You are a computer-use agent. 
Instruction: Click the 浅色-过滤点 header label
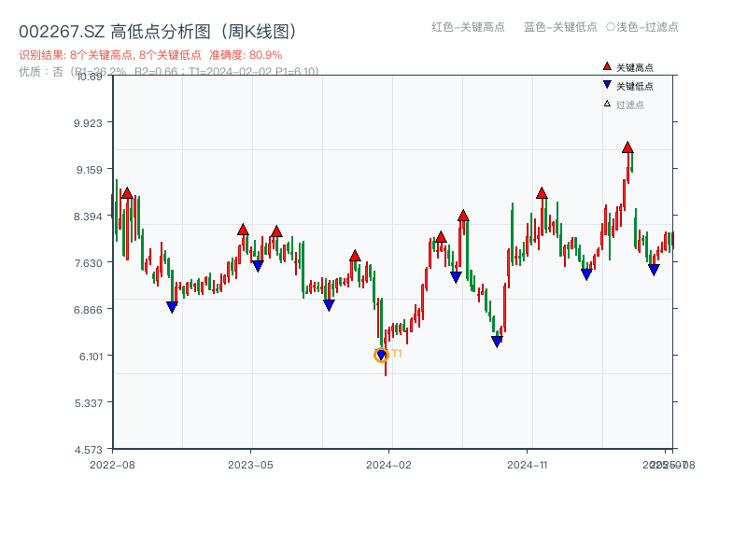click(x=647, y=27)
